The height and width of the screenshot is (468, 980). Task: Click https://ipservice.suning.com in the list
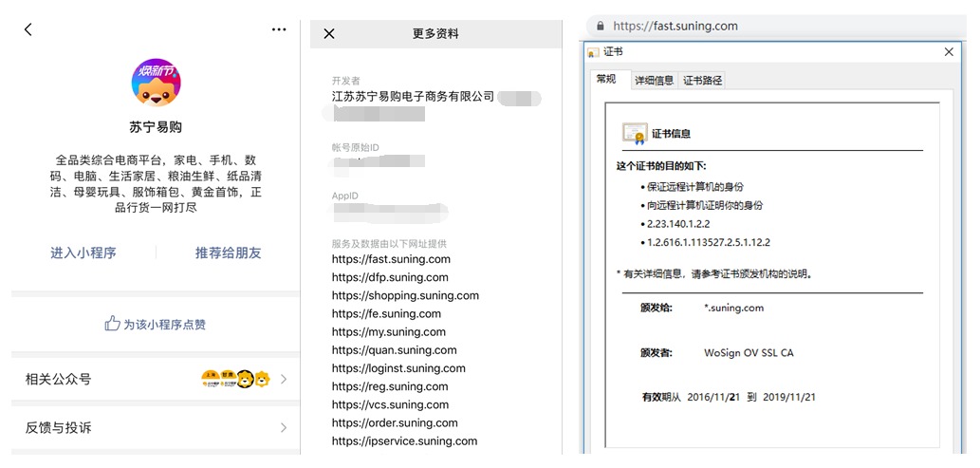coord(404,440)
